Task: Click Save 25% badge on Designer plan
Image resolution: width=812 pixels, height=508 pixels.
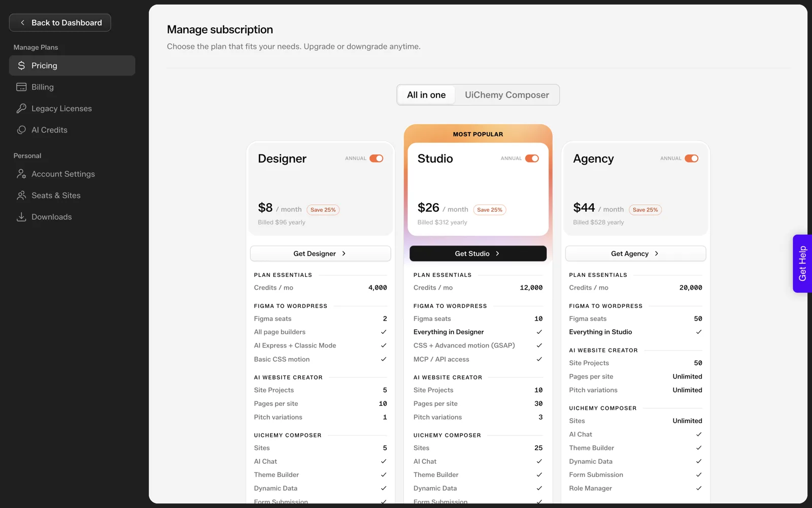Action: coord(323,210)
